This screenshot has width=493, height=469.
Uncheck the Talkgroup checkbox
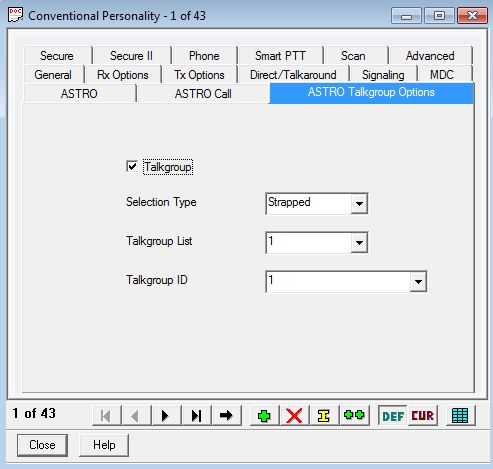(x=132, y=166)
